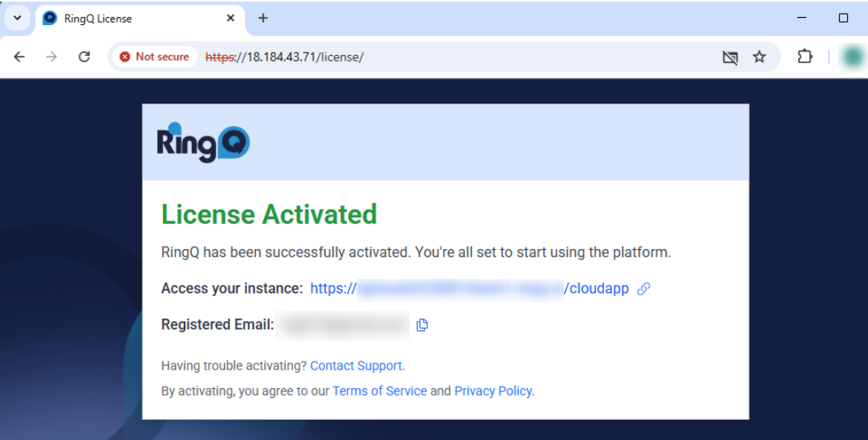Viewport: 868px width, 440px height.
Task: Maximize the browser window
Action: tap(843, 18)
